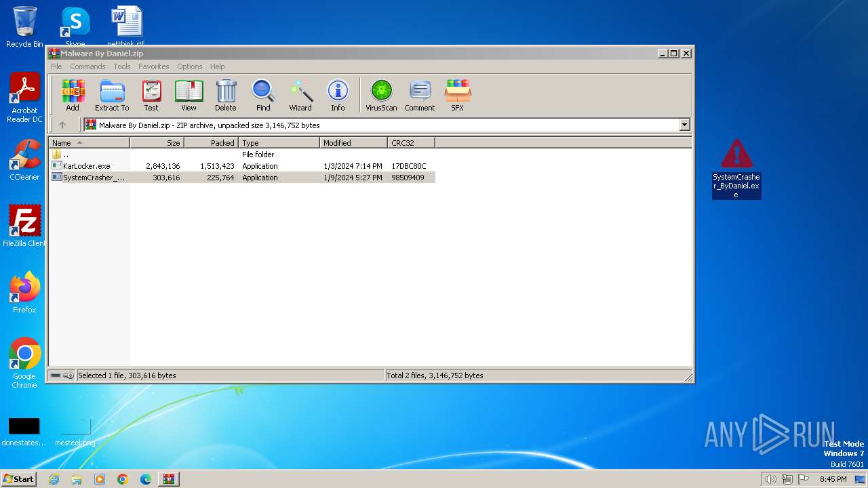The image size is (868, 488).
Task: Click the Delete trash can icon
Action: point(226,96)
